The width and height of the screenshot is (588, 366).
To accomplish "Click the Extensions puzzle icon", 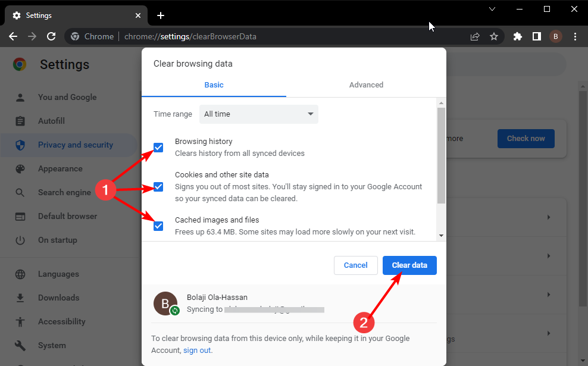I will pos(518,36).
